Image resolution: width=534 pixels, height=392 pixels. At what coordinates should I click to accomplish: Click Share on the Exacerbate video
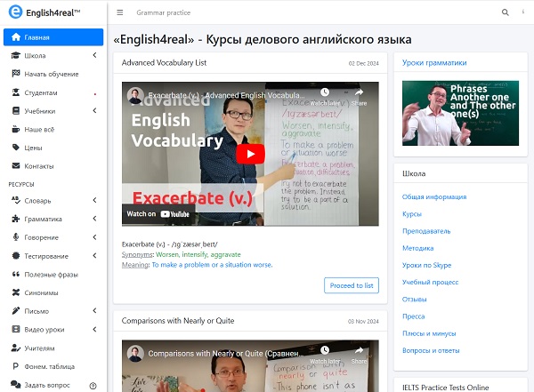[x=359, y=96]
